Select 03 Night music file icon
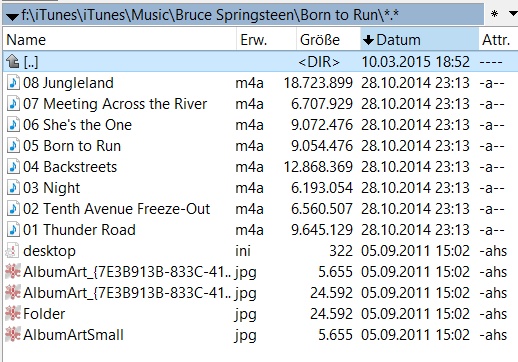Image resolution: width=518 pixels, height=362 pixels. pos(13,188)
